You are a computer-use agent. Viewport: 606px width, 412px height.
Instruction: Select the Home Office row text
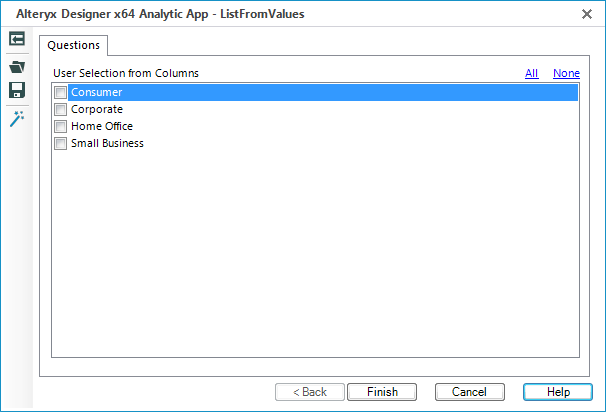102,126
